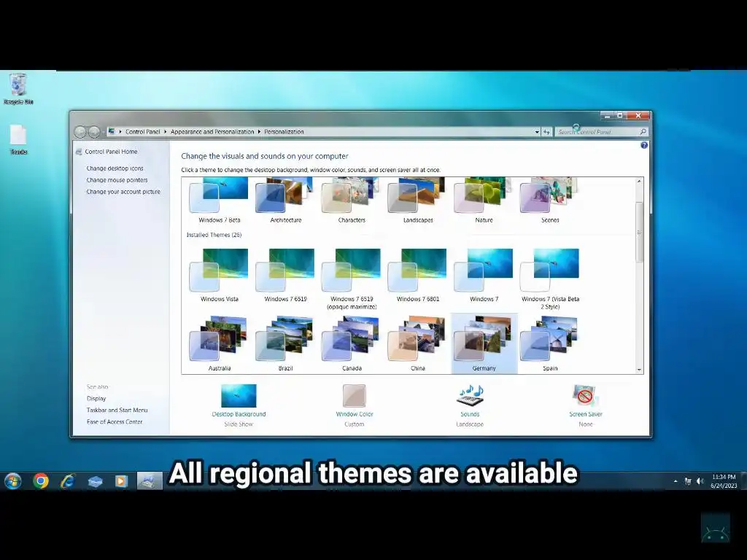Open Control Panel breadcrumb

point(143,132)
